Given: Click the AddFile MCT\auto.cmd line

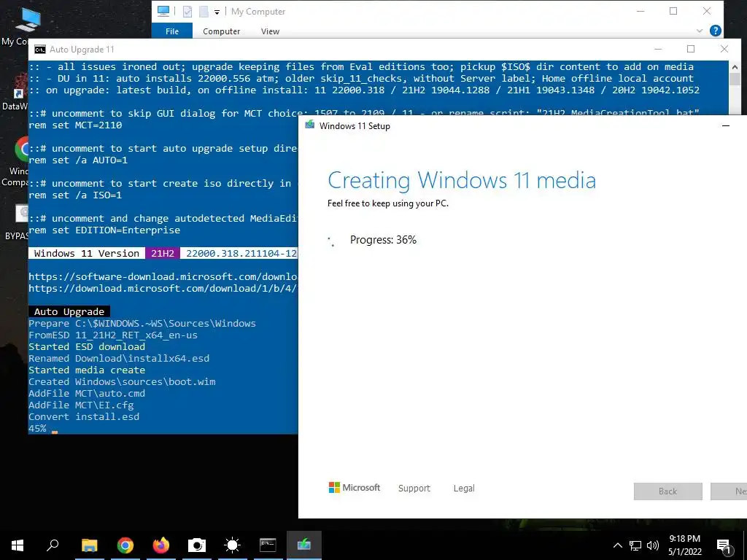Looking at the screenshot, I should click(87, 393).
